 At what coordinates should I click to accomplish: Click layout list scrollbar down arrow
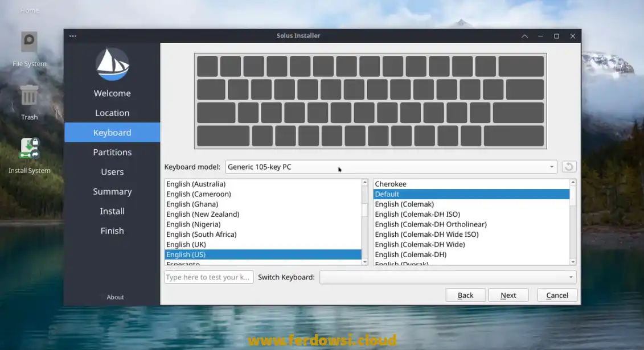click(x=365, y=262)
